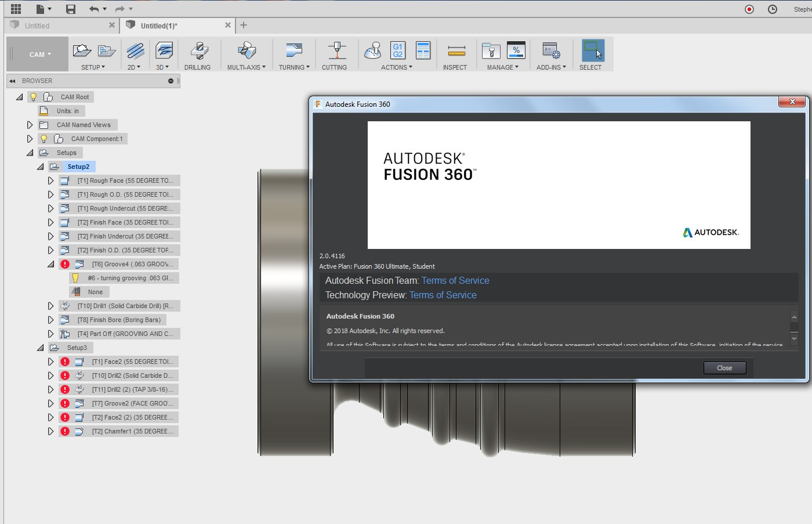Screen dimensions: 812x524
Task: Click the Cutting tool icon in toolbar
Action: coord(336,51)
